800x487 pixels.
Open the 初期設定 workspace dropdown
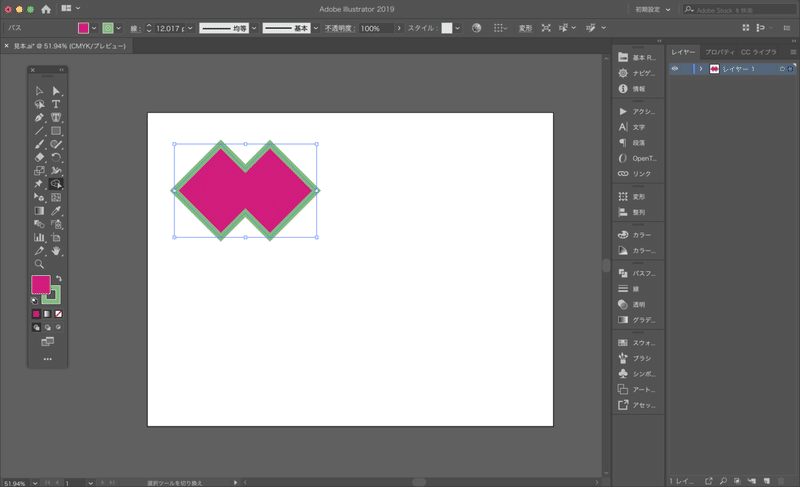pyautogui.click(x=656, y=8)
